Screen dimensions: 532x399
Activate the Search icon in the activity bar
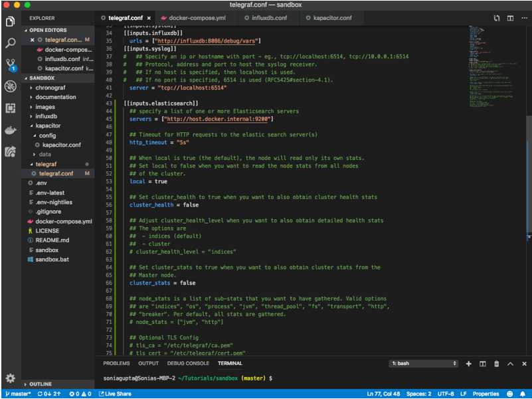coord(10,42)
